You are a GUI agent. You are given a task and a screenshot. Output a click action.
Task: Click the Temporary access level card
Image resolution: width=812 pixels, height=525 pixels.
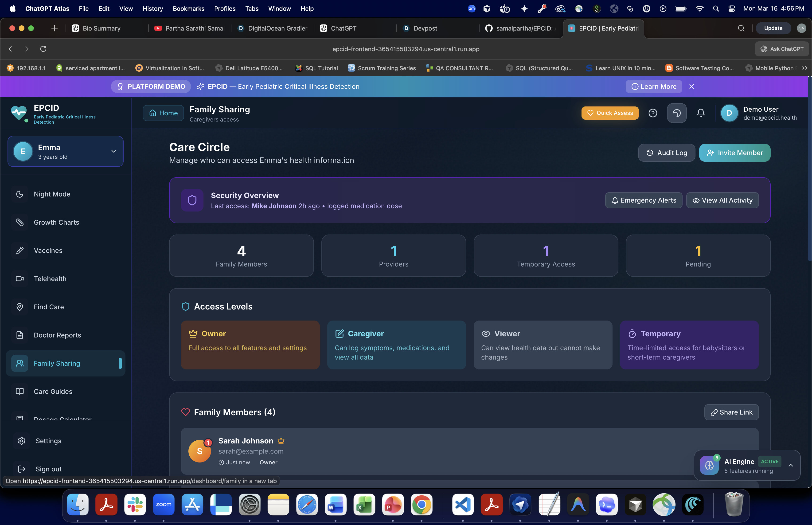[x=689, y=345]
